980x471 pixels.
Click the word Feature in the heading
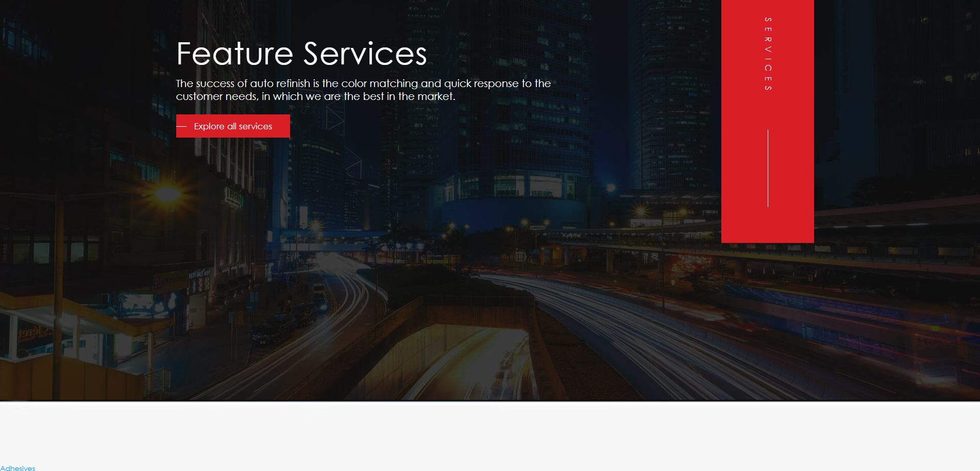[x=234, y=54]
